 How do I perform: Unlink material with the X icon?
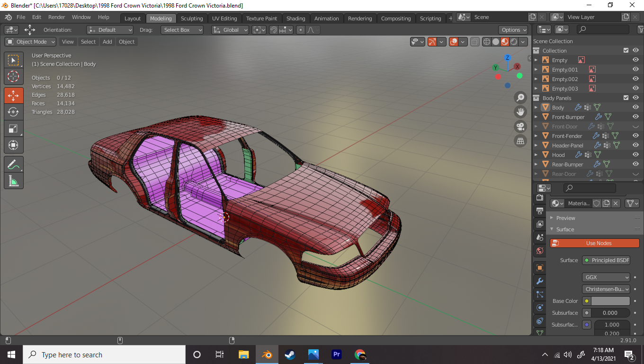[x=616, y=203]
